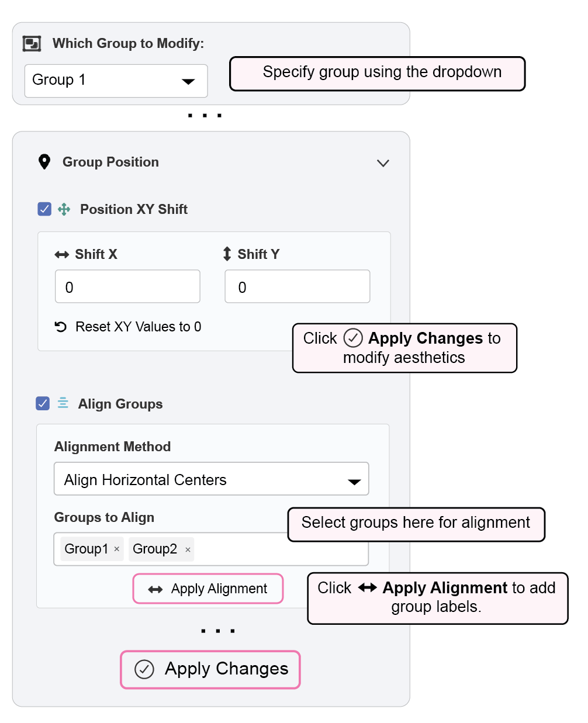Click the Apply Changes button
Screen dimensions: 588x723
pyautogui.click(x=210, y=669)
